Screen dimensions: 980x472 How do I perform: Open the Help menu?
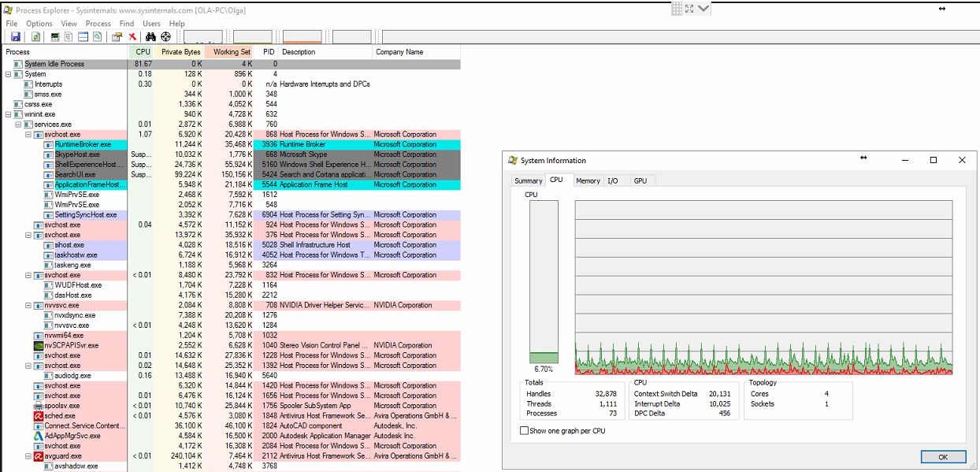point(177,24)
